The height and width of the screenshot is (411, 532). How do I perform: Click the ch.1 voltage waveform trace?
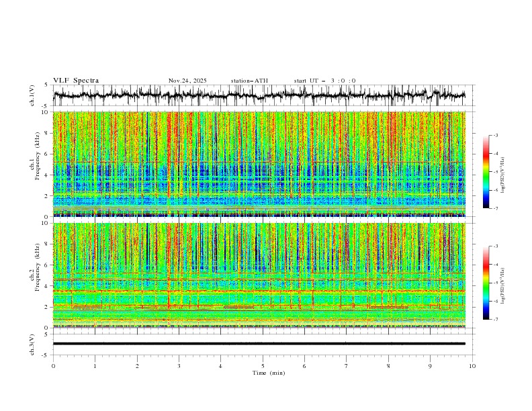(x=259, y=95)
